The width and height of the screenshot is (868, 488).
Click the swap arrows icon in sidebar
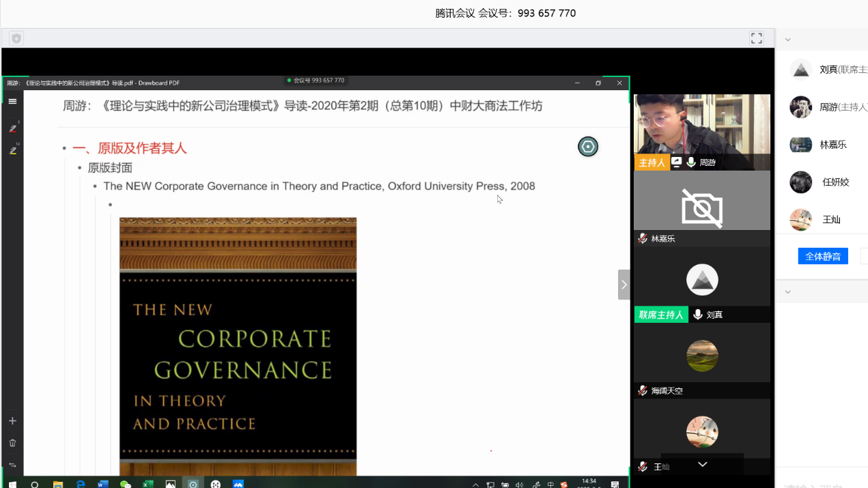pyautogui.click(x=12, y=465)
